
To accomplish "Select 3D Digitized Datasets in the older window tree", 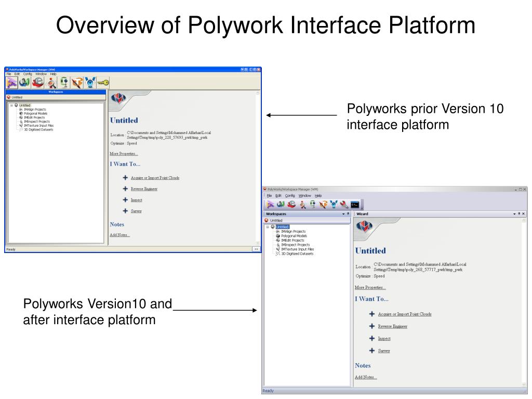I will point(38,129).
